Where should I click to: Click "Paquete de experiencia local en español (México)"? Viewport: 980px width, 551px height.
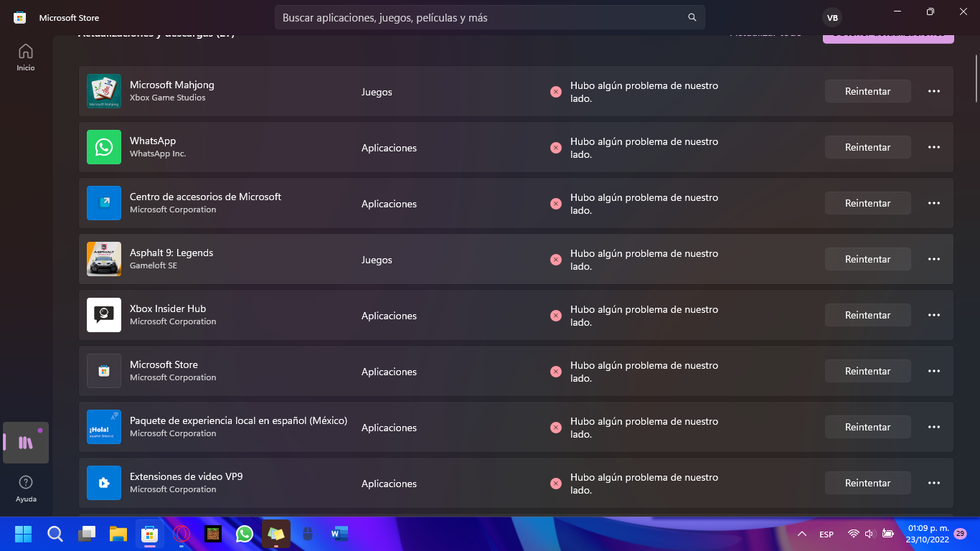[x=238, y=420]
